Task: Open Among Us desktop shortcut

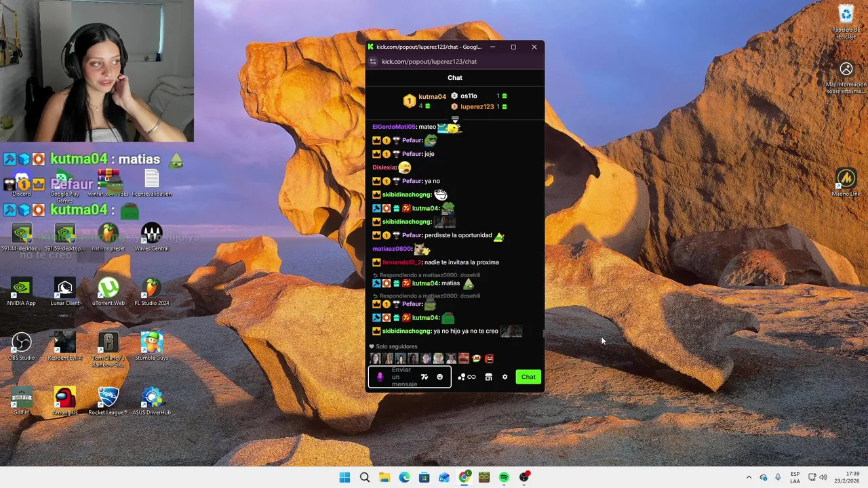Action: point(65,402)
